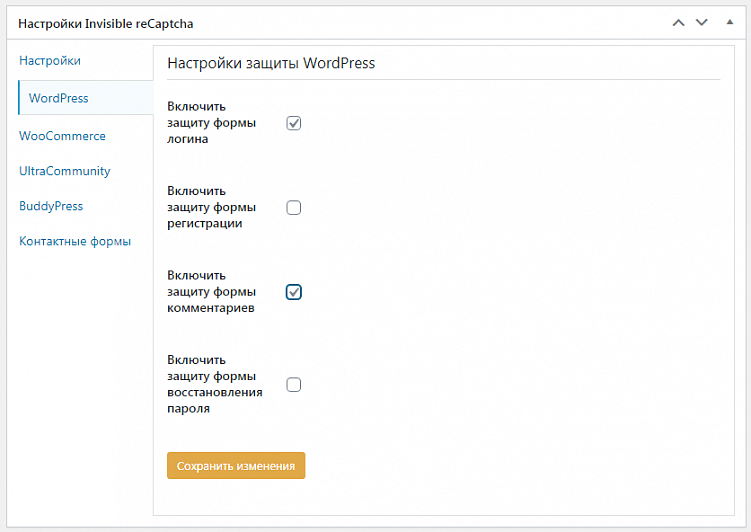Enable password recovery form protection checkbox
751x532 pixels.
[294, 384]
